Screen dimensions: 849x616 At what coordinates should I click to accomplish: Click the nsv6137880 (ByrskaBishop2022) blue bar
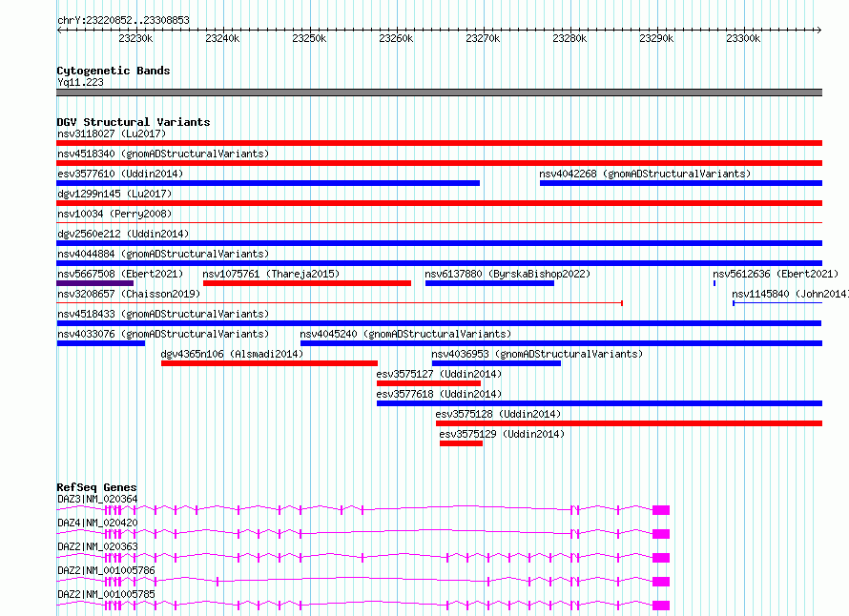point(489,283)
